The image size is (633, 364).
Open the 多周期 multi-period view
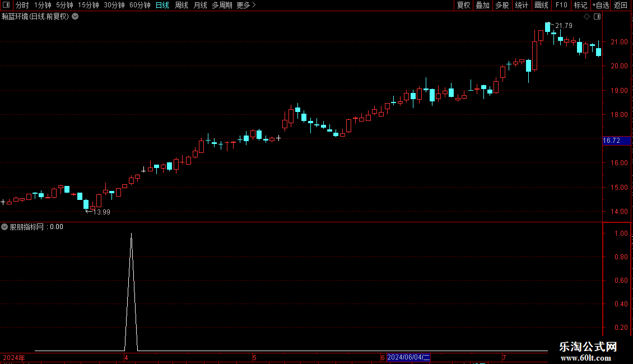click(222, 5)
